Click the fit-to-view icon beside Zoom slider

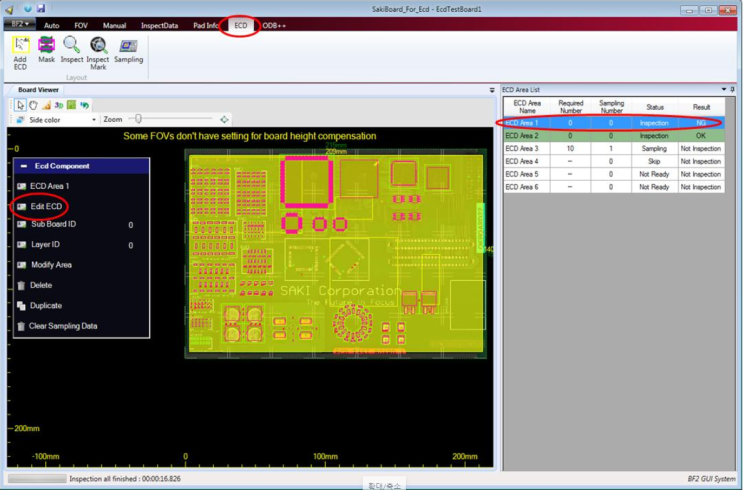(224, 119)
